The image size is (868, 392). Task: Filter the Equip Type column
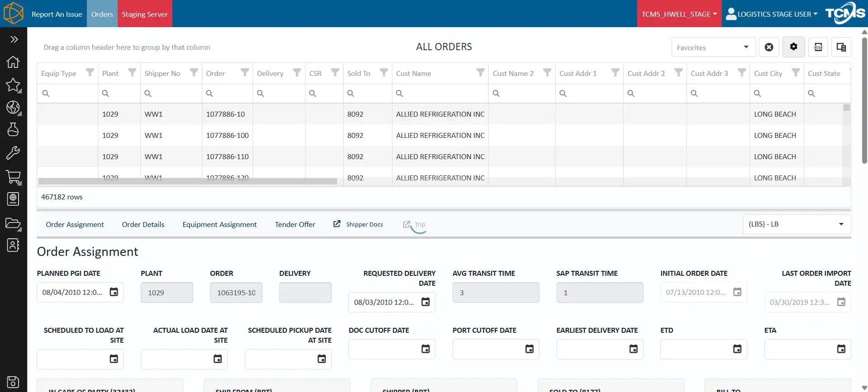(x=90, y=72)
